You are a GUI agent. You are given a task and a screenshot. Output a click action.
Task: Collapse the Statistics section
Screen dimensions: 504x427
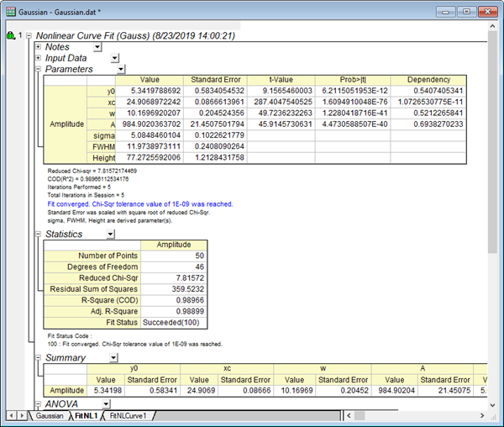pos(38,234)
